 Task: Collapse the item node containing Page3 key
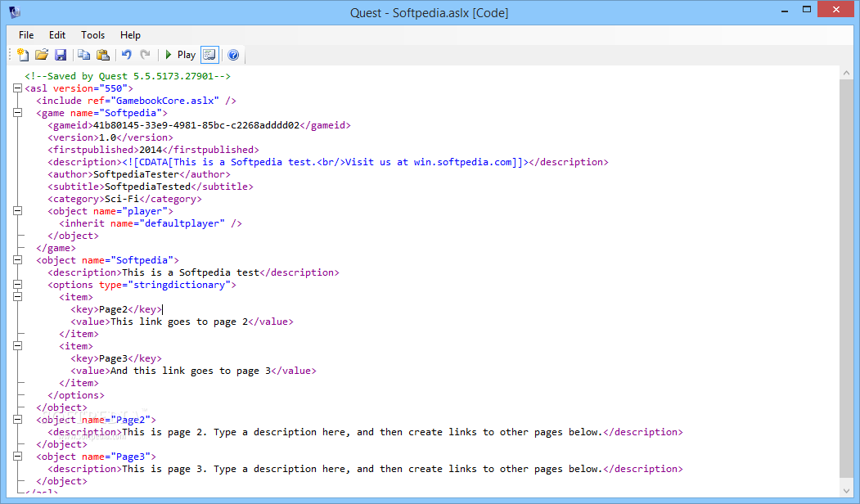tap(17, 346)
